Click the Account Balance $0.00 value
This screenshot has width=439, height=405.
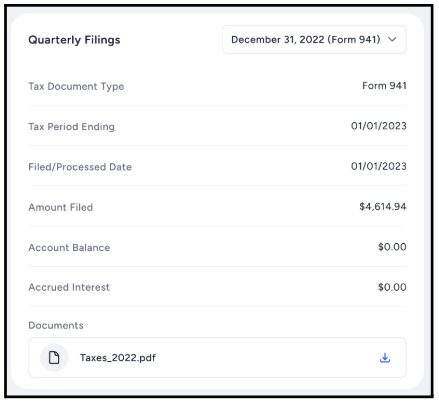click(392, 247)
